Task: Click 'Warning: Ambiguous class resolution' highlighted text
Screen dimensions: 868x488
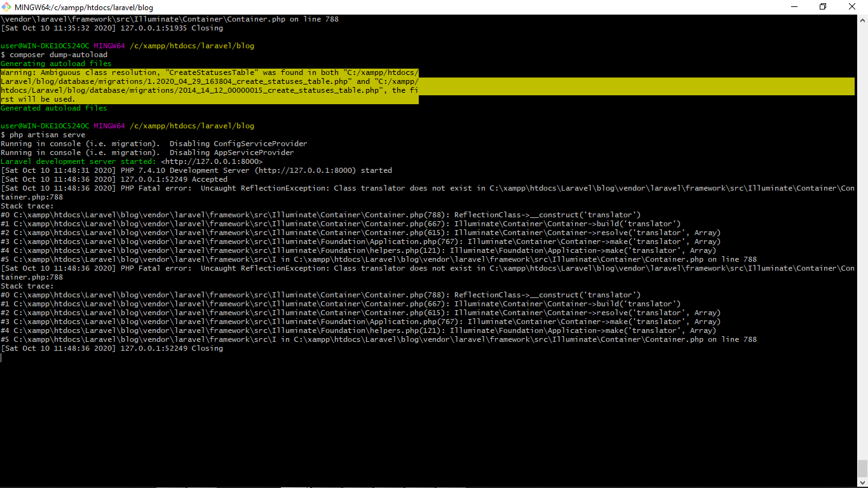Action: pyautogui.click(x=81, y=72)
